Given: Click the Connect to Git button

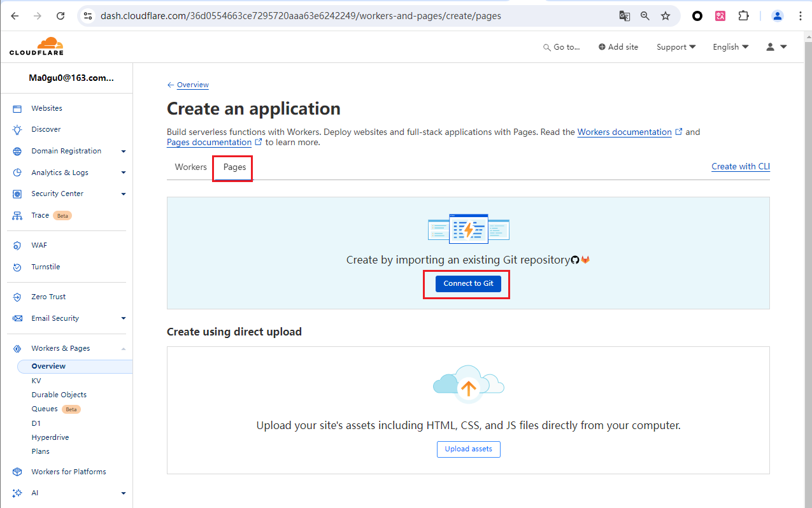Looking at the screenshot, I should (468, 284).
